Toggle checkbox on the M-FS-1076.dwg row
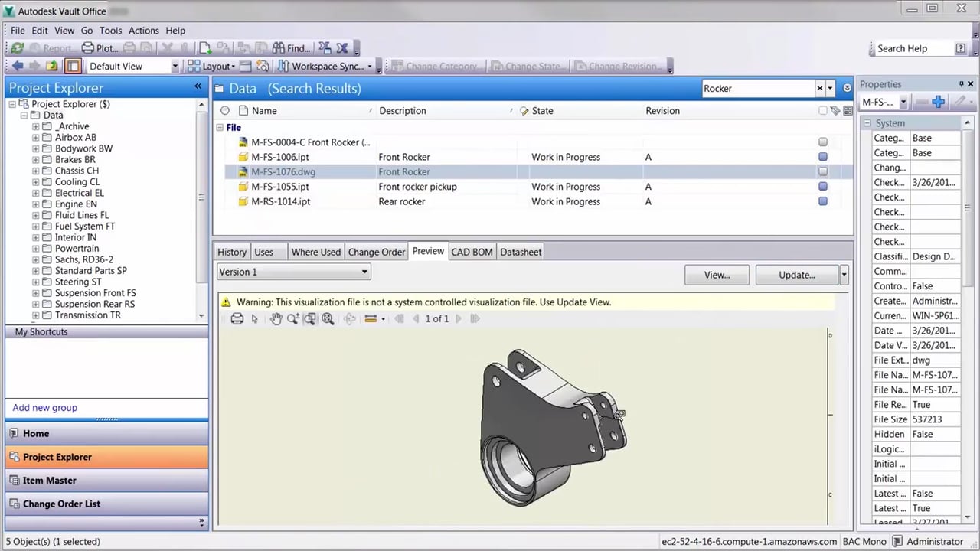Screen dimensions: 980x551 (x=823, y=171)
